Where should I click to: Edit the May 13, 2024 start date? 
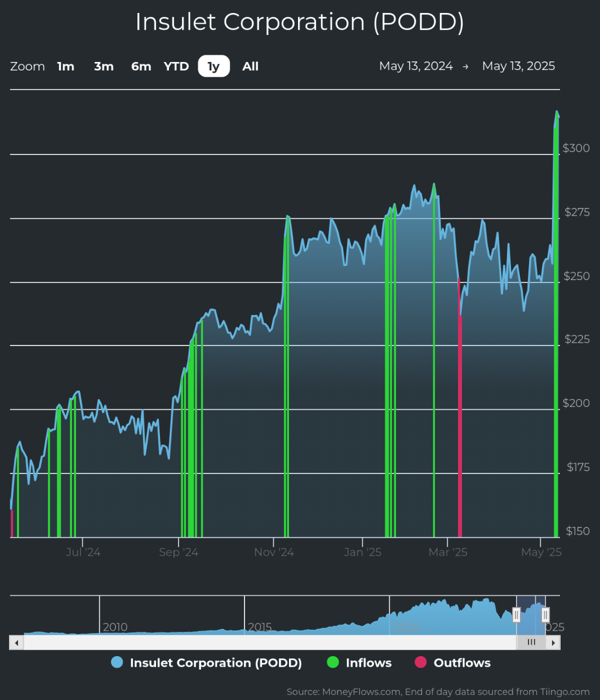click(416, 66)
